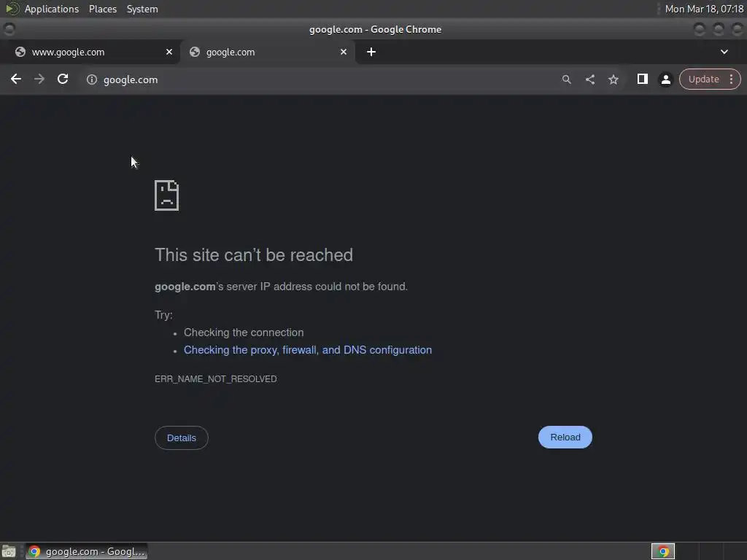747x560 pixels.
Task: Click the globe favicon on google.com tab
Action: click(x=195, y=52)
